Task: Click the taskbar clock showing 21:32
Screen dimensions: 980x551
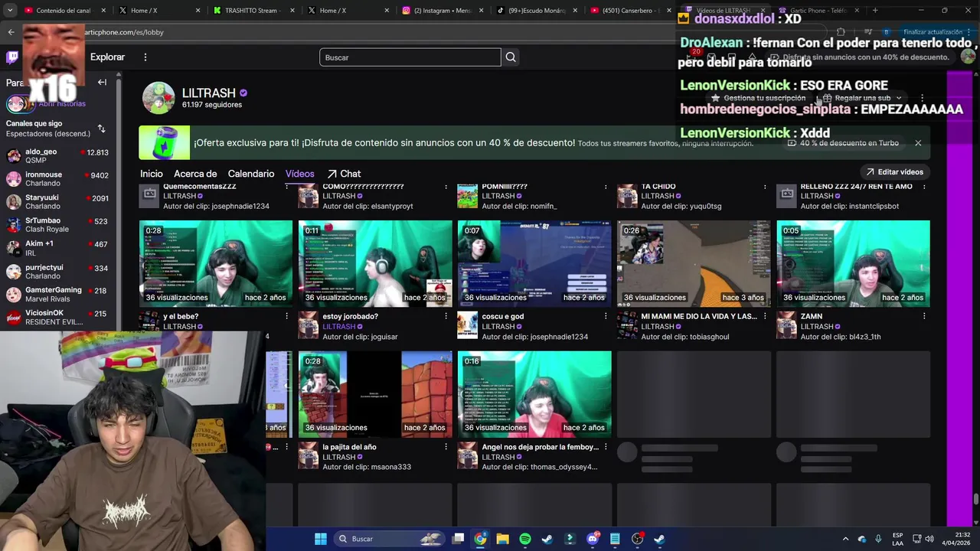Action: (x=956, y=539)
